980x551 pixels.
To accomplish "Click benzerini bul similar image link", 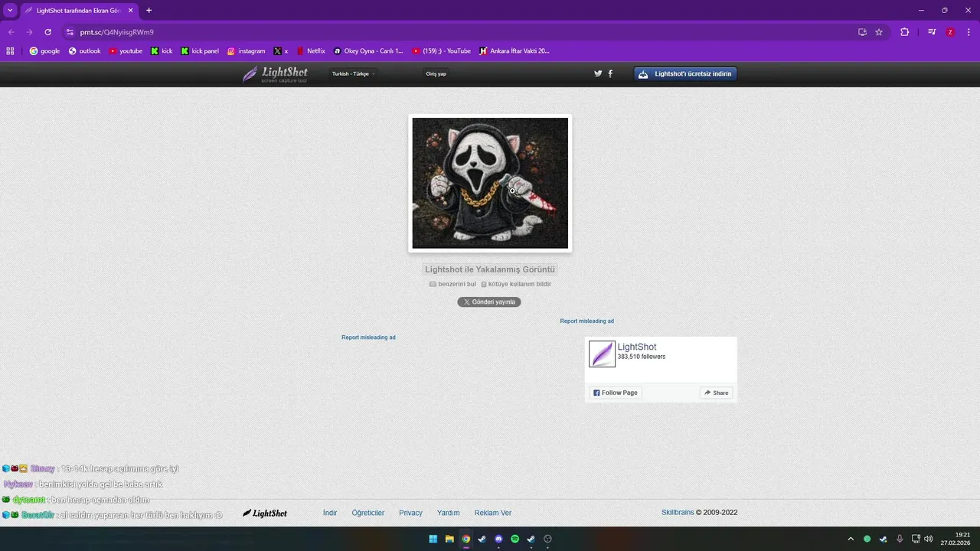I will pyautogui.click(x=452, y=284).
